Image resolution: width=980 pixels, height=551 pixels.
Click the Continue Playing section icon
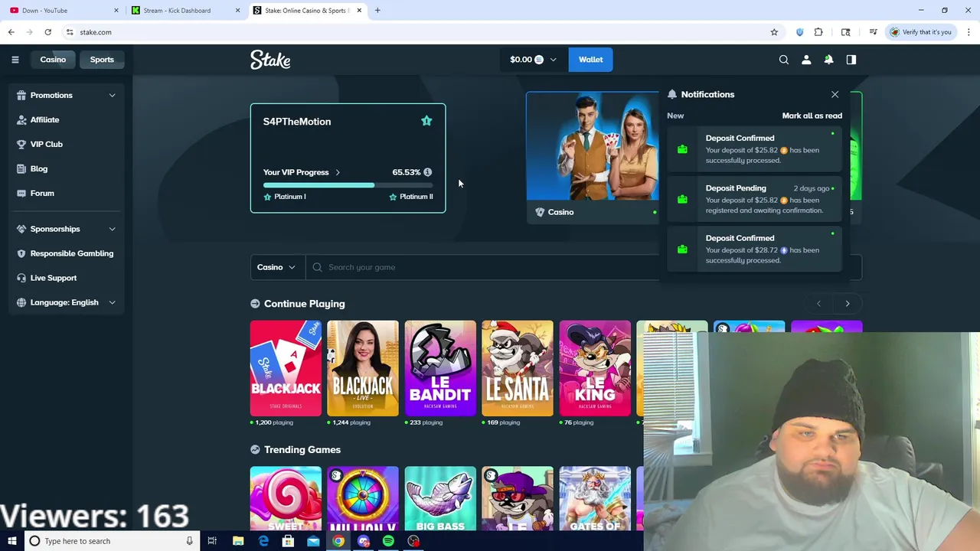point(255,304)
